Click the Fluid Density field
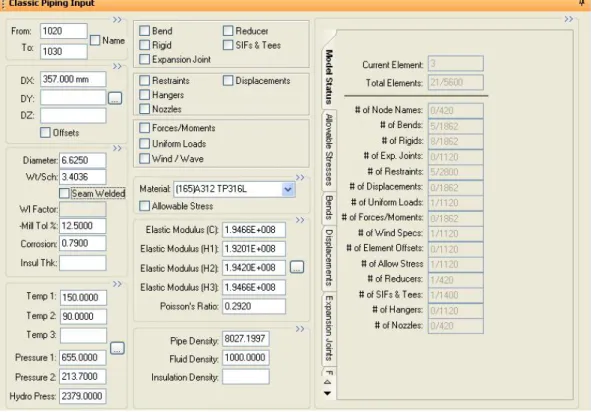The height and width of the screenshot is (412, 591). click(246, 357)
